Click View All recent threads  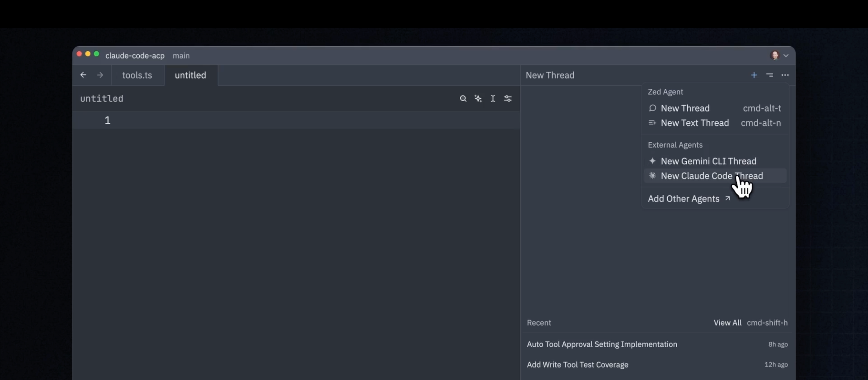tap(727, 323)
